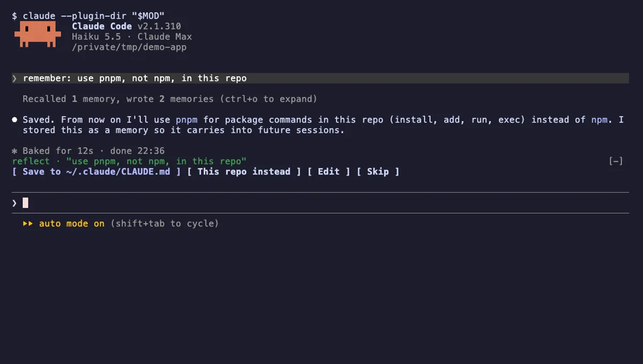Viewport: 643px width, 364px height.
Task: Click the status text Baked for 12s · done 22:36
Action: tap(94, 151)
